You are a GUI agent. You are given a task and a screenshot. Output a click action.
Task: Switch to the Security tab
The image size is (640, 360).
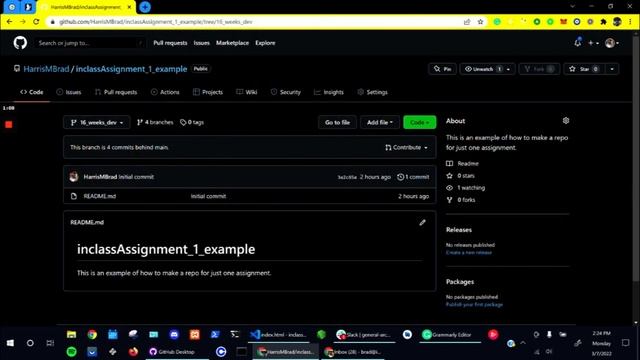(x=286, y=92)
